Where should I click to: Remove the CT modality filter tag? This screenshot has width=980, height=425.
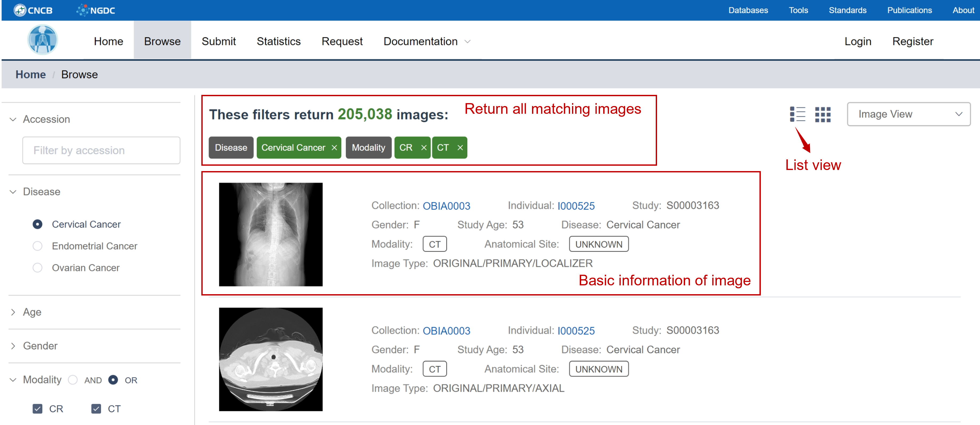click(460, 148)
